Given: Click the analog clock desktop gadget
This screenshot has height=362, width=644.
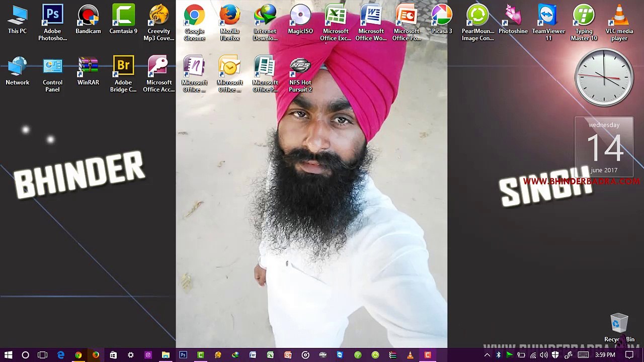Looking at the screenshot, I should [x=604, y=77].
